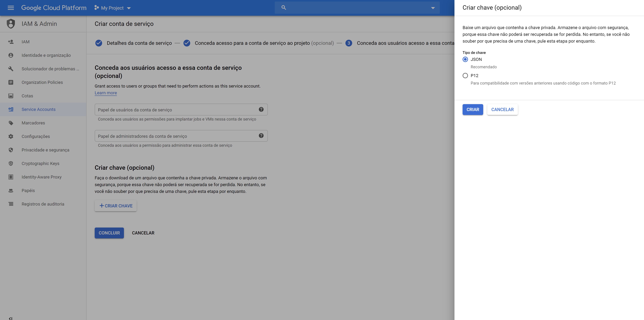Click the Service Accounts icon

(x=11, y=109)
